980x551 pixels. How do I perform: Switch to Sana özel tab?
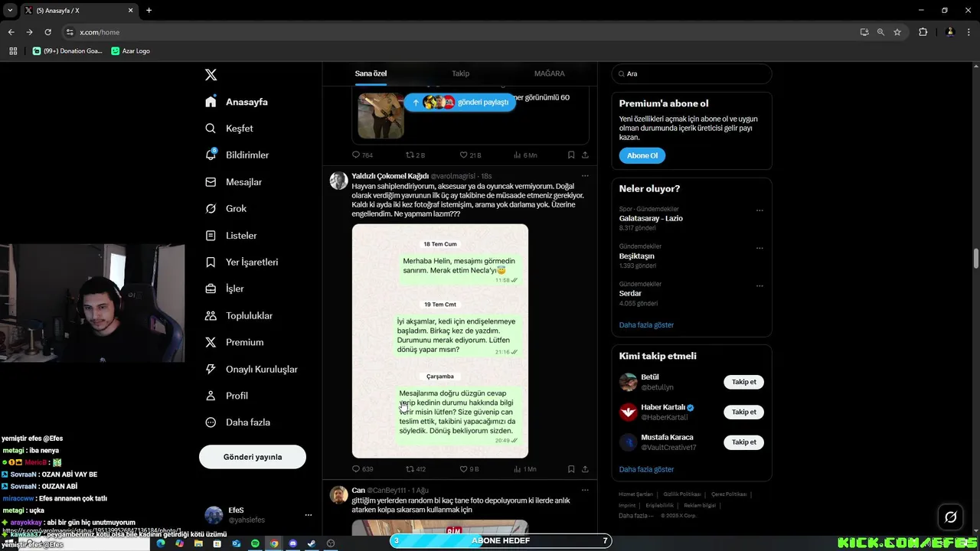point(371,73)
